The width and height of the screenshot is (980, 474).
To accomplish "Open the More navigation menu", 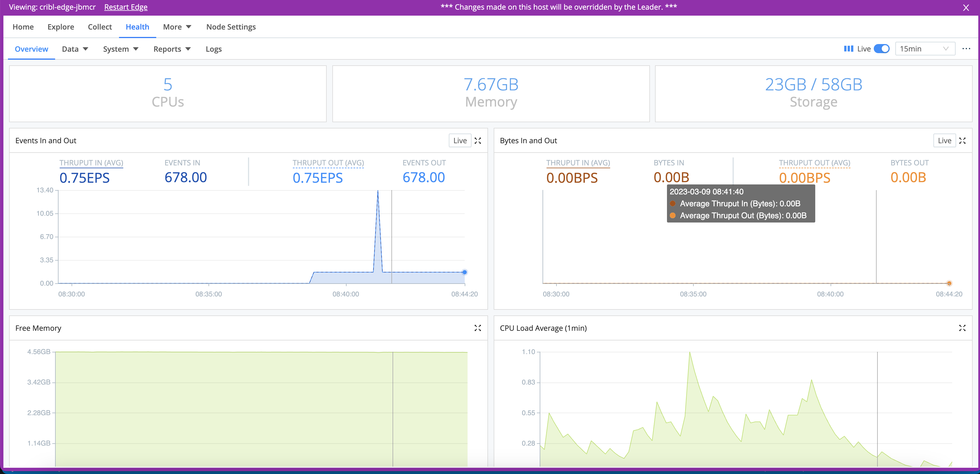I will pyautogui.click(x=177, y=27).
